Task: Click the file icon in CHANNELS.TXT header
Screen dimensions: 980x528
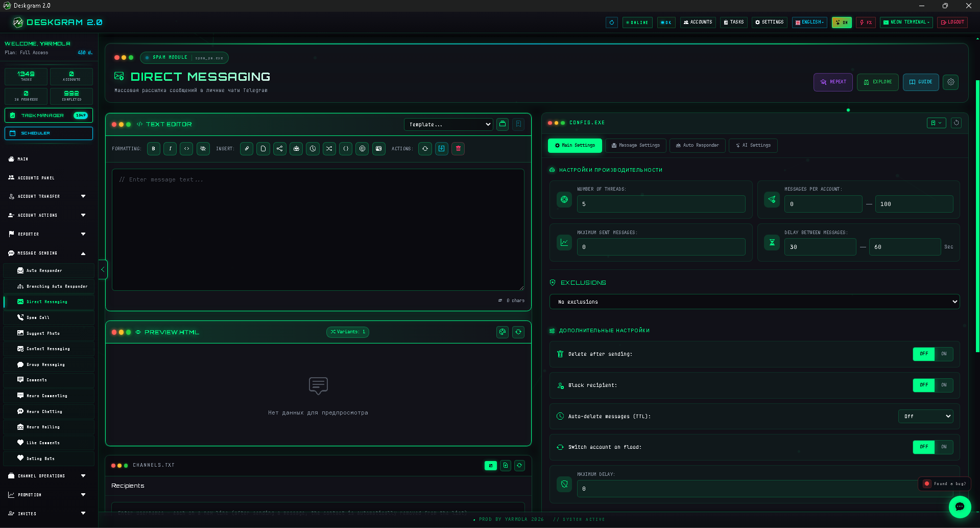Action: pos(506,466)
